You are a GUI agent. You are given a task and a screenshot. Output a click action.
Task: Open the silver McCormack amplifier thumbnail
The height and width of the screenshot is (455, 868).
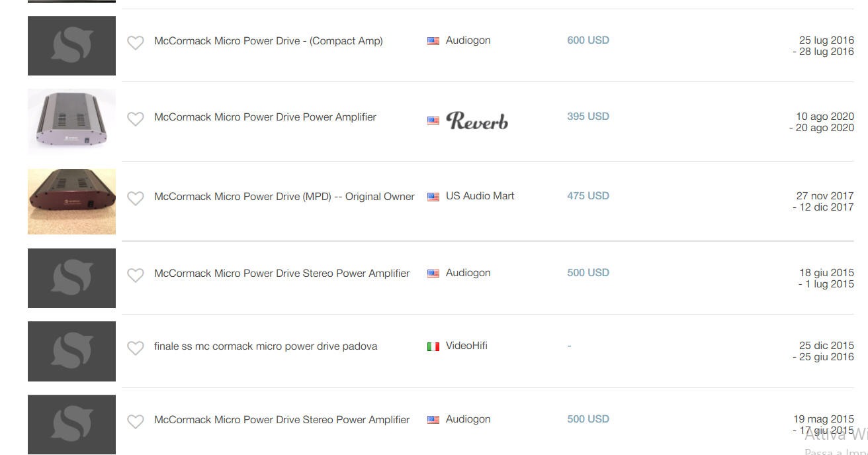(x=71, y=122)
